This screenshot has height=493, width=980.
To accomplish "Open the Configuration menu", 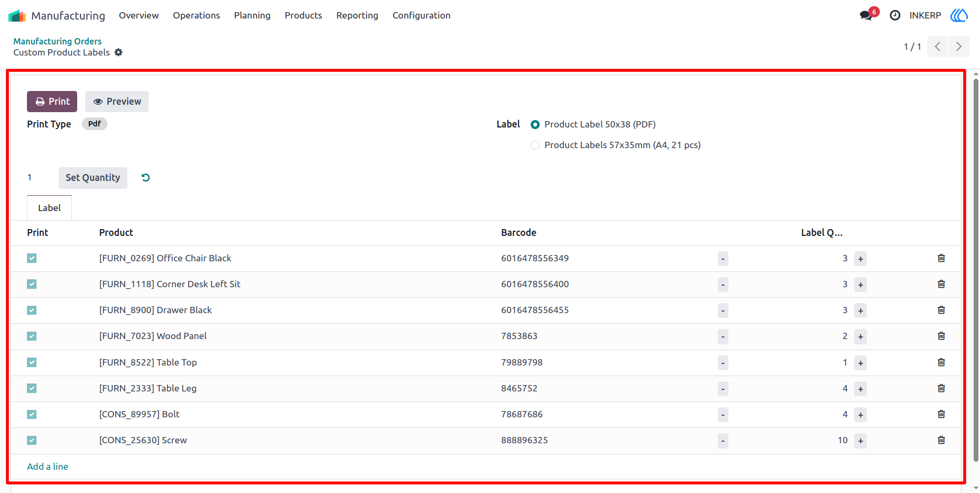I will point(421,15).
